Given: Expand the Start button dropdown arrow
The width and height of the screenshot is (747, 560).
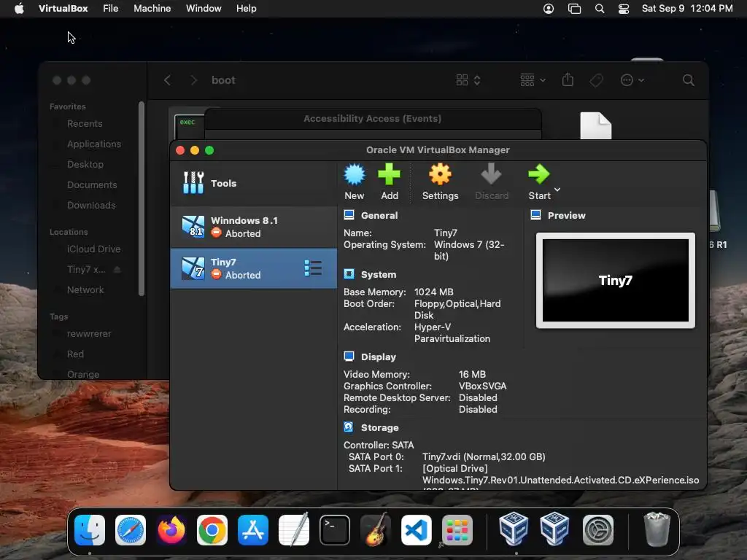Looking at the screenshot, I should pos(557,190).
